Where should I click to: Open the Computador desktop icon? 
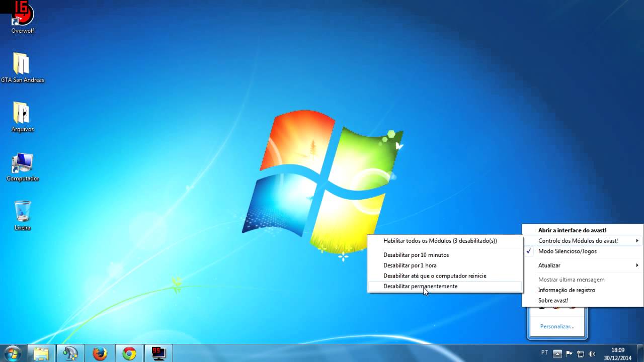click(22, 167)
